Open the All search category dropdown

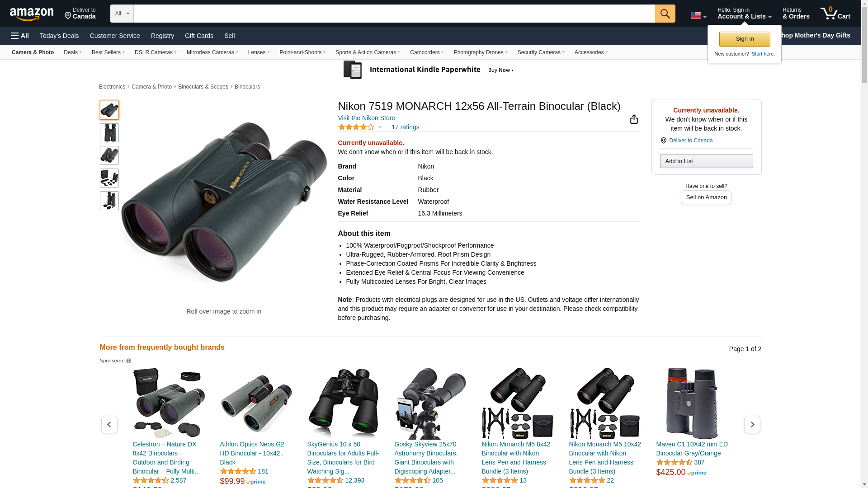(122, 14)
